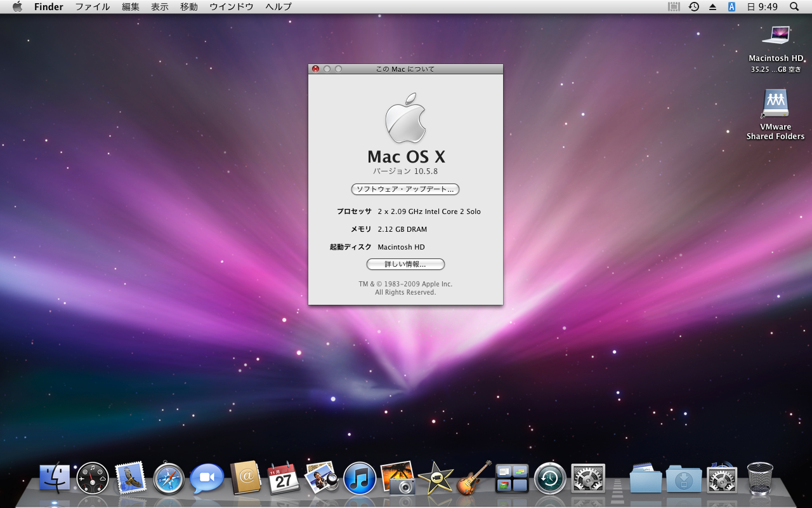The height and width of the screenshot is (508, 812).
Task: Click the ソフトウェア・アップデート... button
Action: [x=405, y=189]
